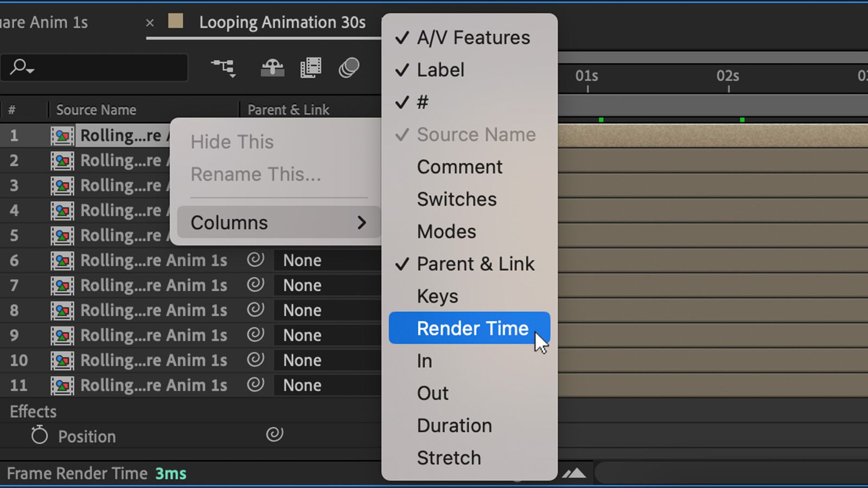Open the composition mini-flowchart icon
Viewport: 868px width, 488px height.
(224, 68)
